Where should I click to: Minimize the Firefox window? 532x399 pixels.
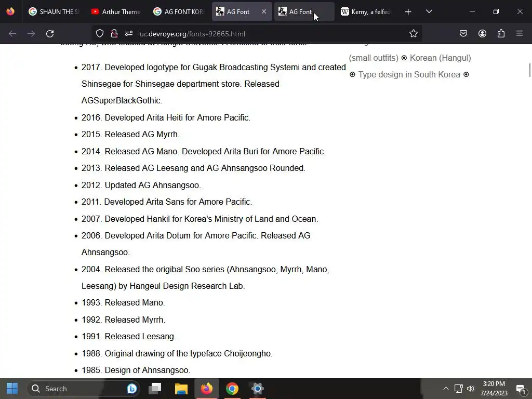(x=472, y=11)
